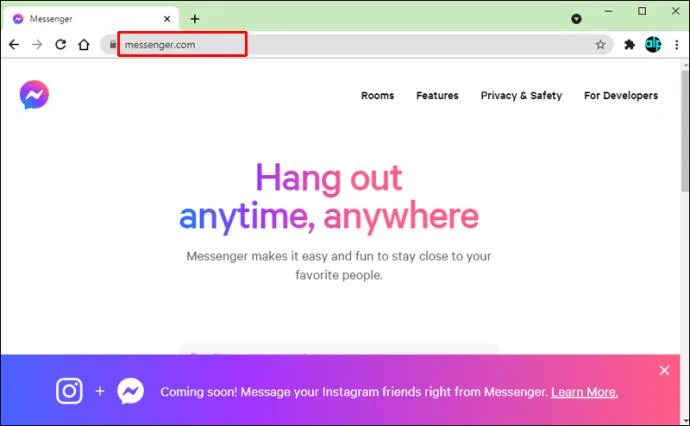Open For Developers navigation item

click(x=621, y=95)
